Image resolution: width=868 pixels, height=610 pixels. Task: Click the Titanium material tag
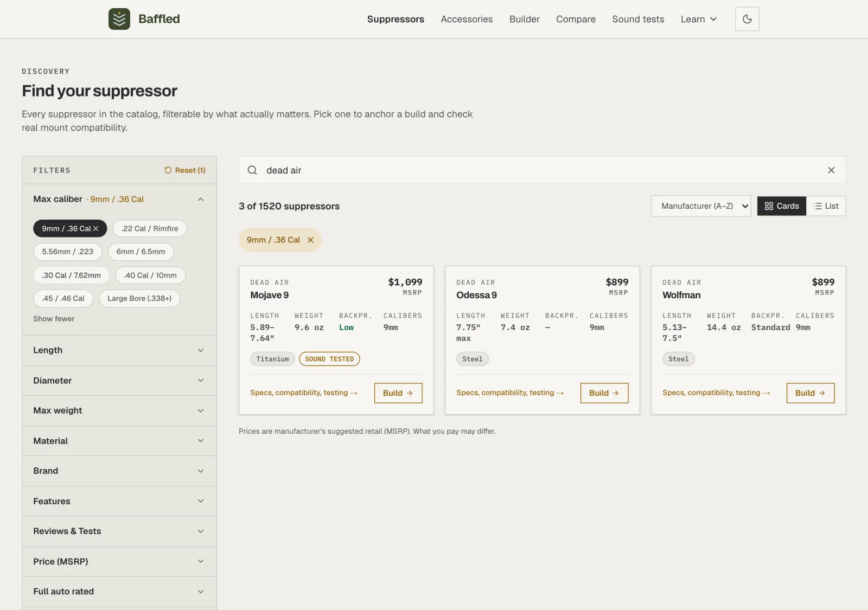tap(272, 359)
